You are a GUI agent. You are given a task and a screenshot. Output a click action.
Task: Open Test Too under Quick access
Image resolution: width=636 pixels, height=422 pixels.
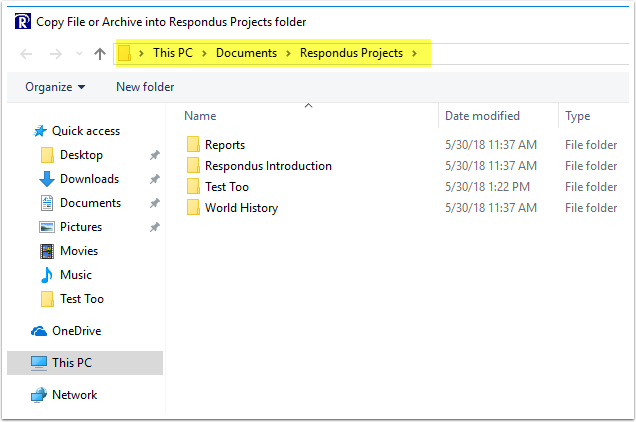pyautogui.click(x=82, y=299)
